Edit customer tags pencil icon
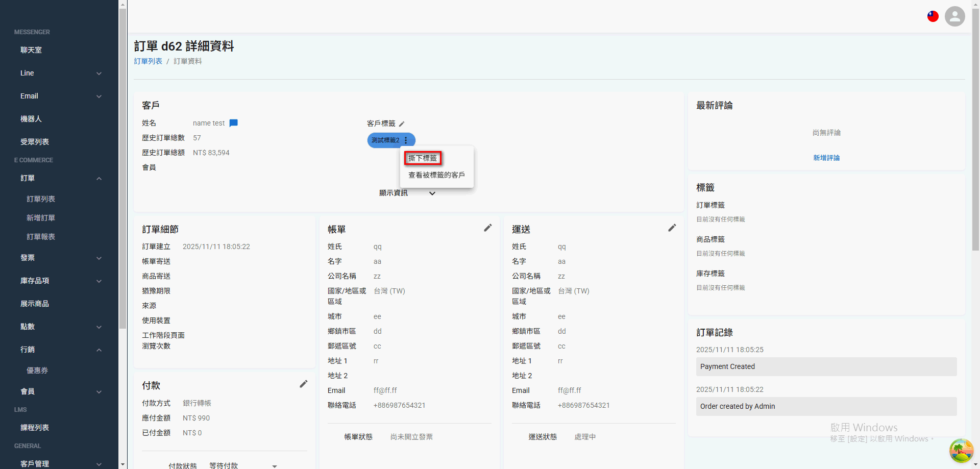This screenshot has height=469, width=980. tap(402, 124)
